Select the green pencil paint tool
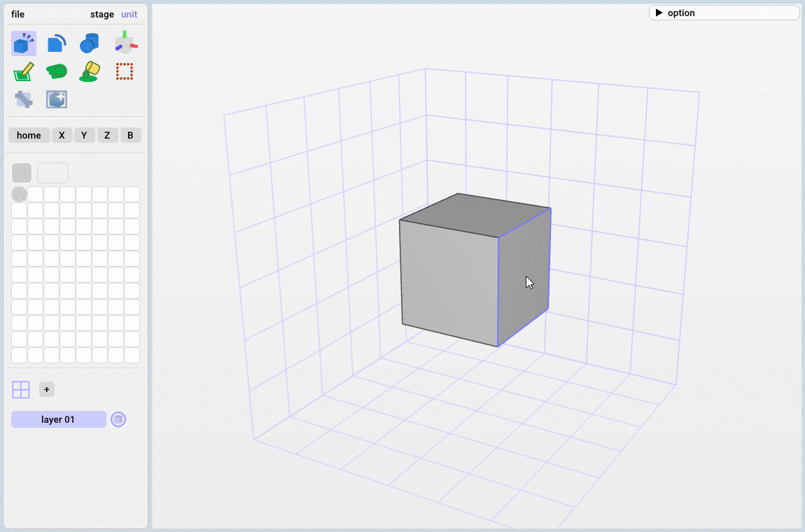805x532 pixels. (24, 71)
